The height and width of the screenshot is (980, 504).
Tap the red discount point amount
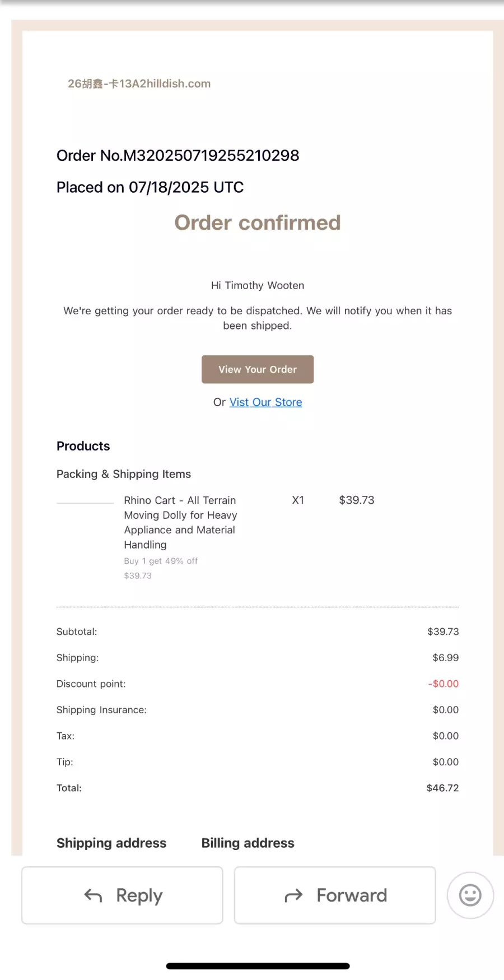coord(444,684)
